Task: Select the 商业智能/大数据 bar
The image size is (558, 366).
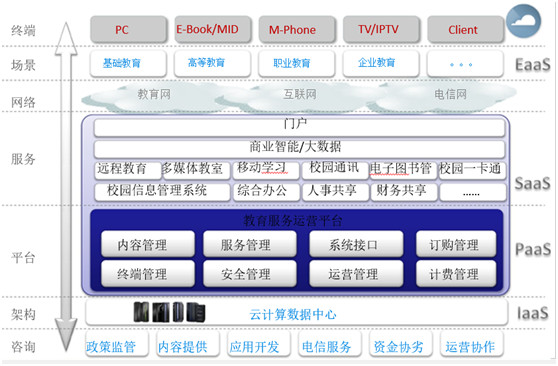Action: pyautogui.click(x=299, y=149)
